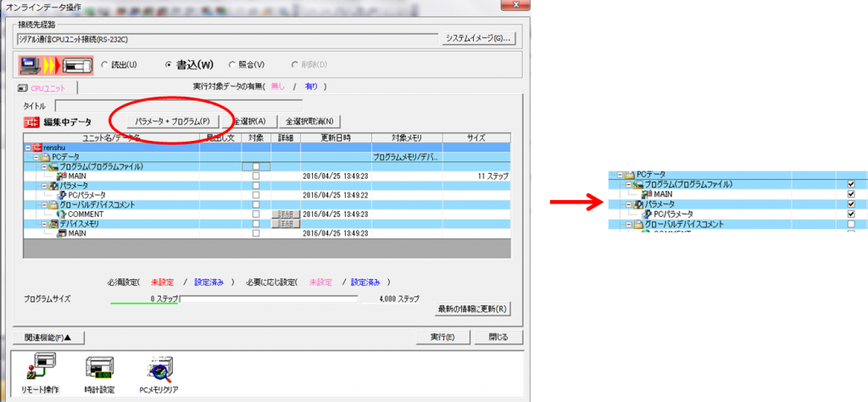The height and width of the screenshot is (402, 868).
Task: Click the 全選択取消(N) button
Action: click(x=309, y=121)
